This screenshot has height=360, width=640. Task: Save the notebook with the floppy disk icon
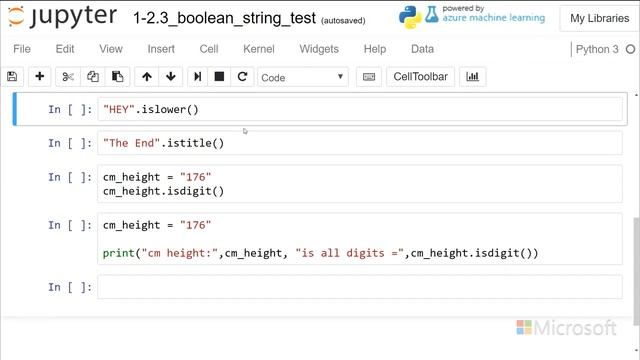click(x=12, y=76)
